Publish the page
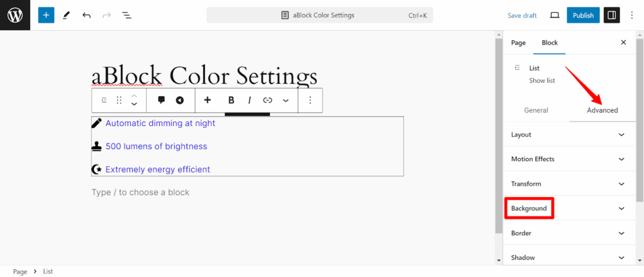The height and width of the screenshot is (277, 644). point(583,15)
